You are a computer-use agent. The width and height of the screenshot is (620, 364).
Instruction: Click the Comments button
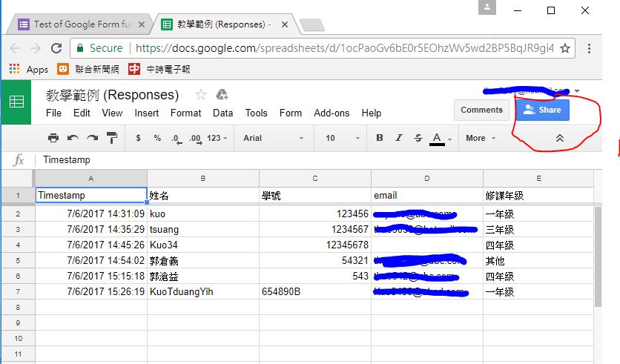tap(481, 110)
